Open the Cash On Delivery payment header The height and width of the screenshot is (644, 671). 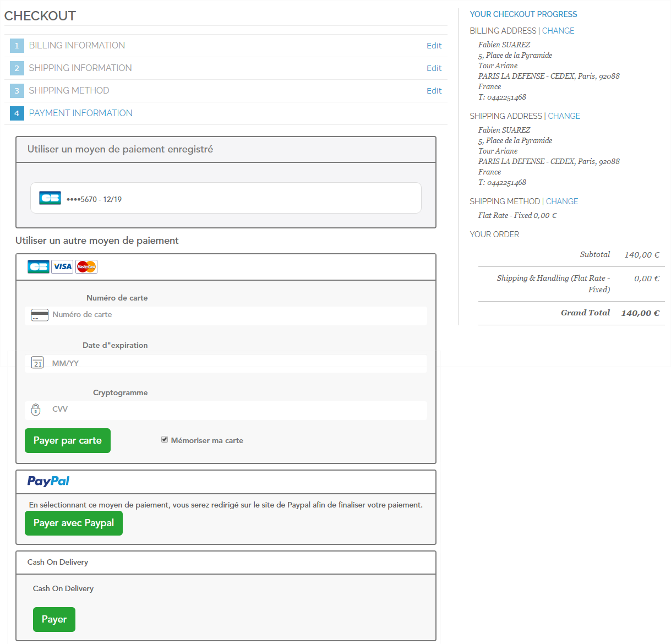point(58,562)
